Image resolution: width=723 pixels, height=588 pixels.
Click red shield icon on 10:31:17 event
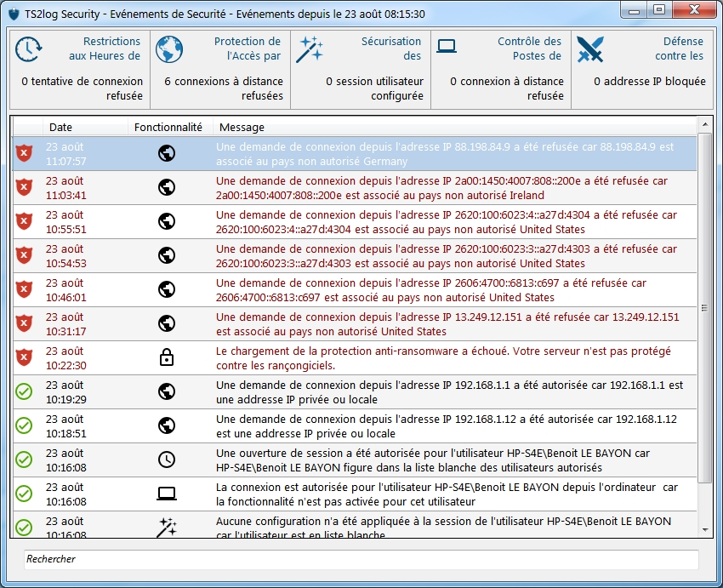tap(24, 323)
